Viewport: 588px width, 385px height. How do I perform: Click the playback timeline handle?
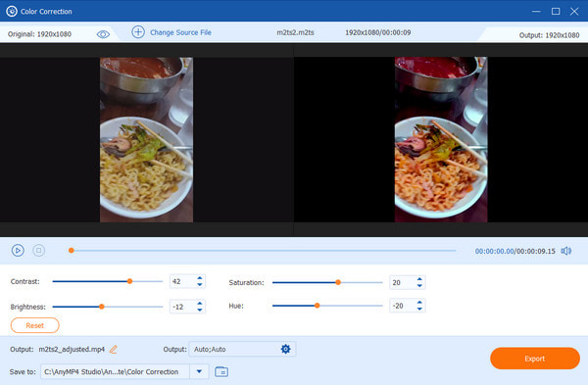[x=72, y=251]
